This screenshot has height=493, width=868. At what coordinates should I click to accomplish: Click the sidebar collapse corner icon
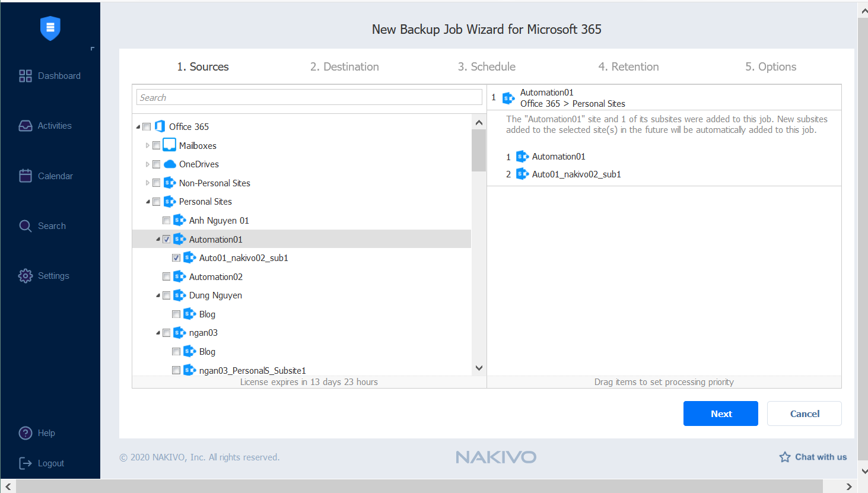92,49
